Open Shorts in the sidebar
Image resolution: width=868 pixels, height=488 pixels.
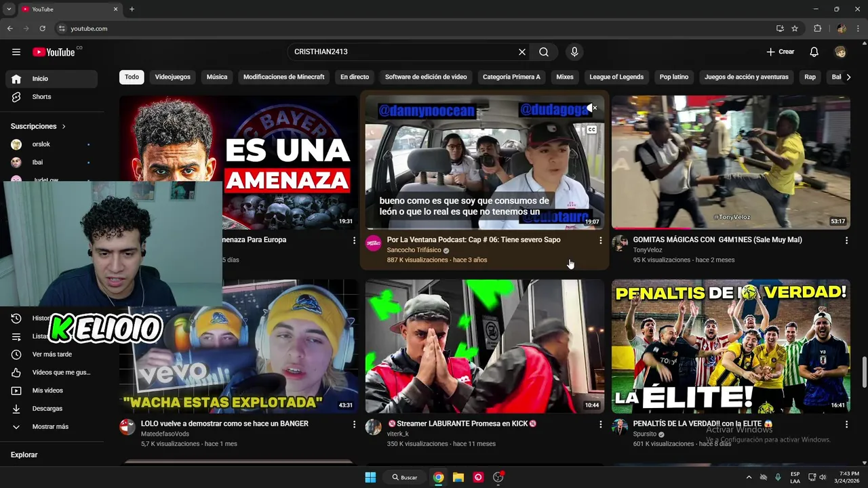pyautogui.click(x=52, y=97)
